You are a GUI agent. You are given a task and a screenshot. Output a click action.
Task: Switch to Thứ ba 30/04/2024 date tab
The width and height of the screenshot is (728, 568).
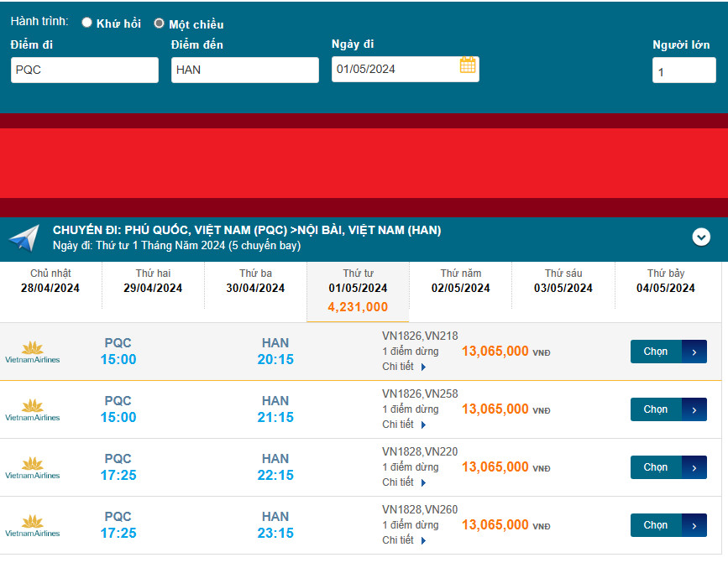pos(255,281)
